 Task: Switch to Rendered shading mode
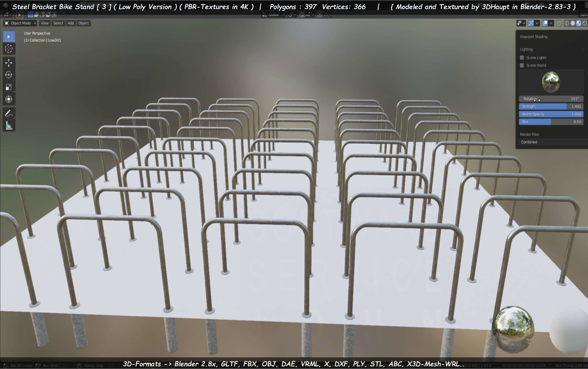coord(584,23)
